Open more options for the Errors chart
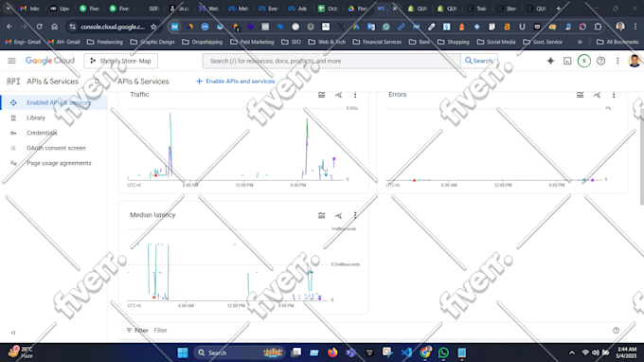Viewport: 644px width, 362px height. tap(614, 95)
